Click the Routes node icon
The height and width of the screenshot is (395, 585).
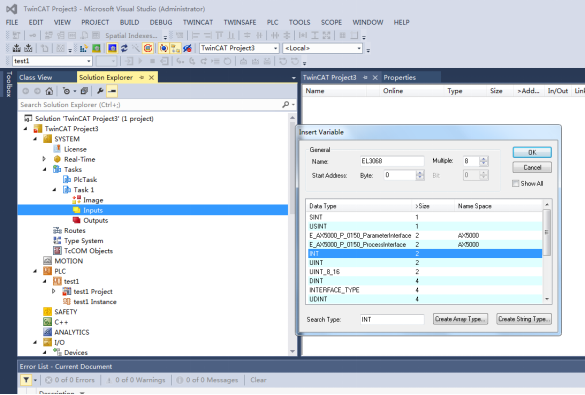(x=57, y=231)
